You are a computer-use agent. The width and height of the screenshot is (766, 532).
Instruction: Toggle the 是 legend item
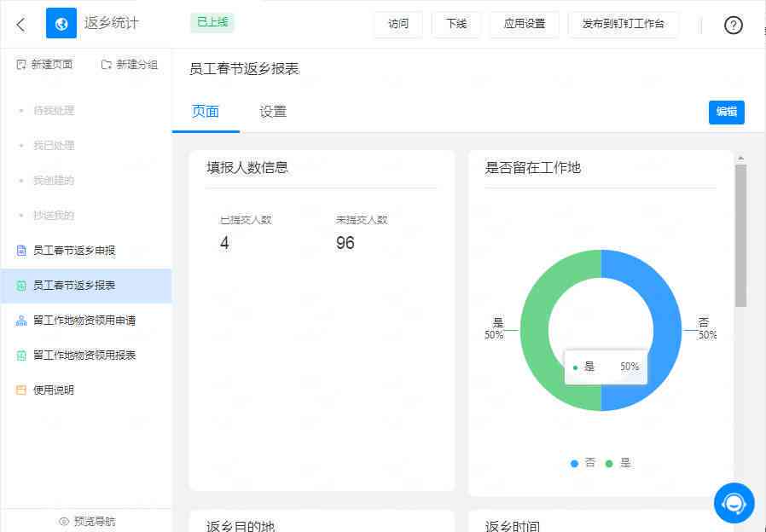click(x=618, y=463)
